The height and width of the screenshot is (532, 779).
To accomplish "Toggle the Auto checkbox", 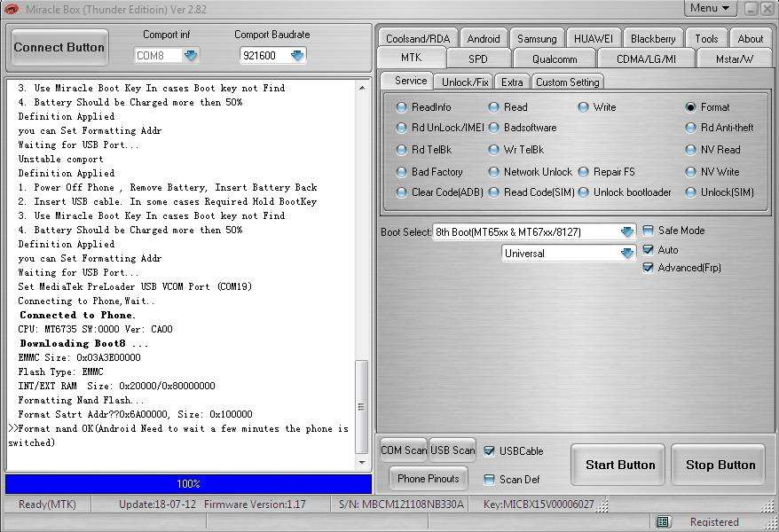I will [648, 250].
